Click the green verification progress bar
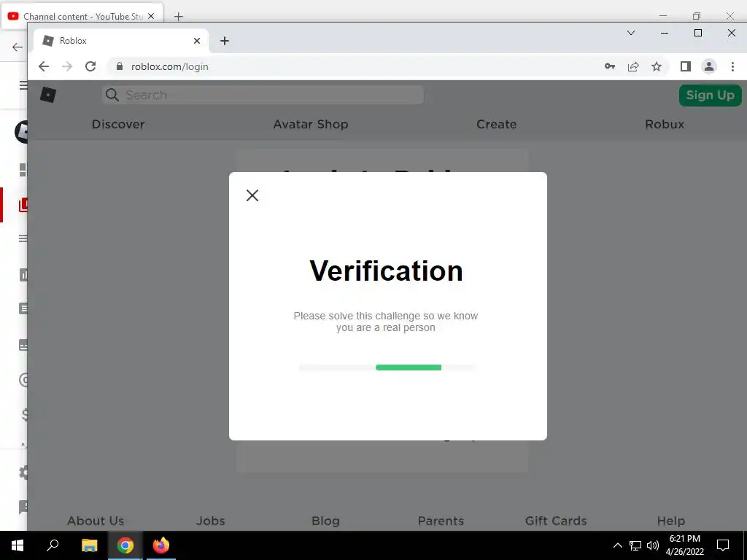 (x=409, y=367)
